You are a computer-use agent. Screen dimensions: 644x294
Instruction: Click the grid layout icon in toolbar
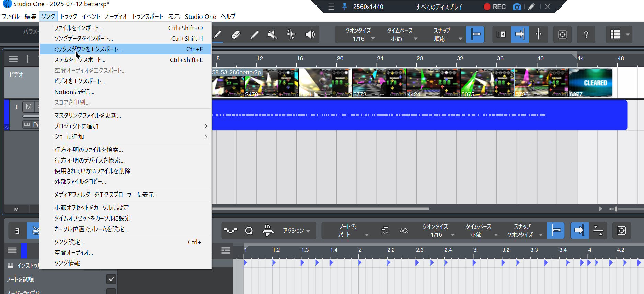tap(615, 34)
